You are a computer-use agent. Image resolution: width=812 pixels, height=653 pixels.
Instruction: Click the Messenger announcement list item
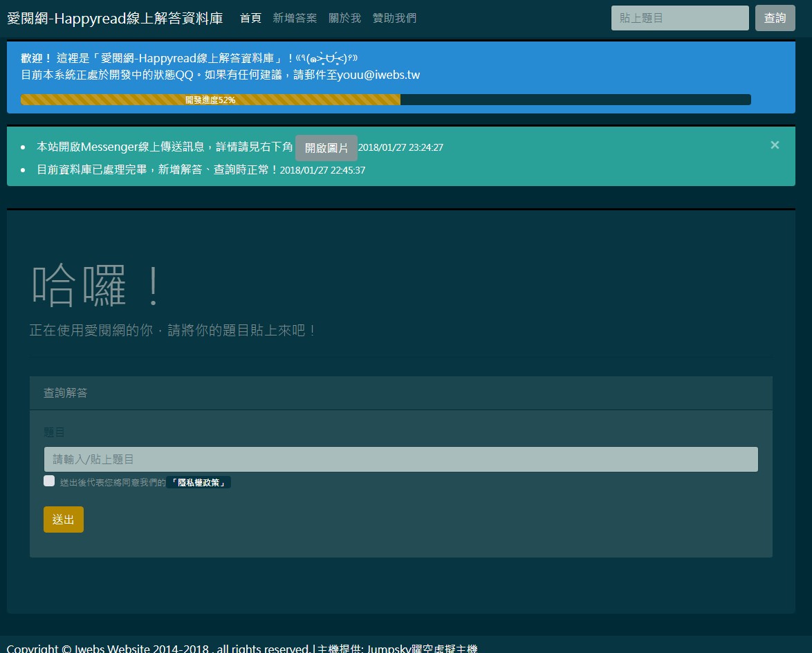240,147
